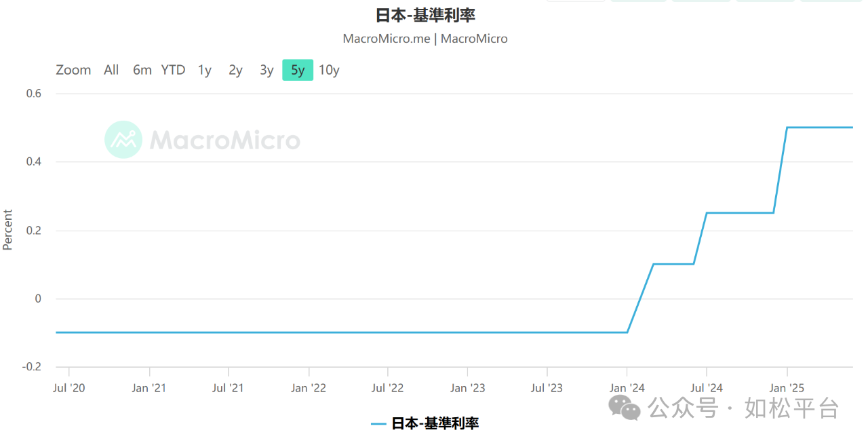Click the MacroMicro watermark text
Screen dimensions: 868x443
click(x=224, y=140)
